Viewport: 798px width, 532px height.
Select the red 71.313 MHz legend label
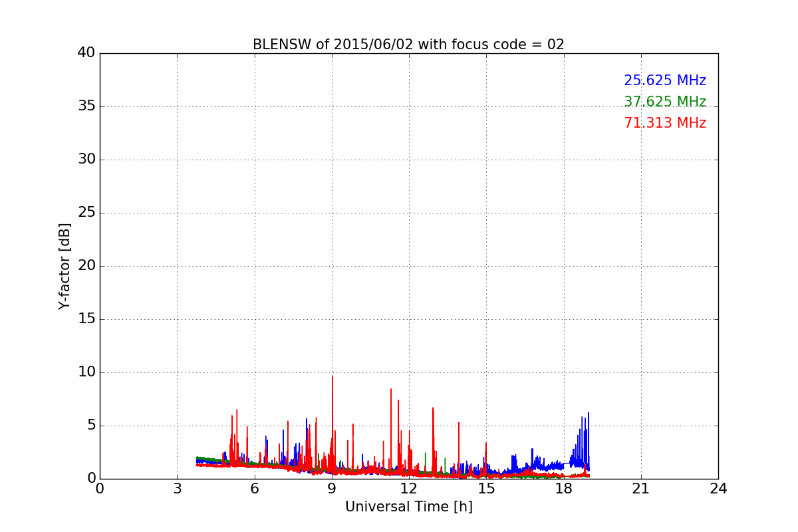(x=665, y=123)
